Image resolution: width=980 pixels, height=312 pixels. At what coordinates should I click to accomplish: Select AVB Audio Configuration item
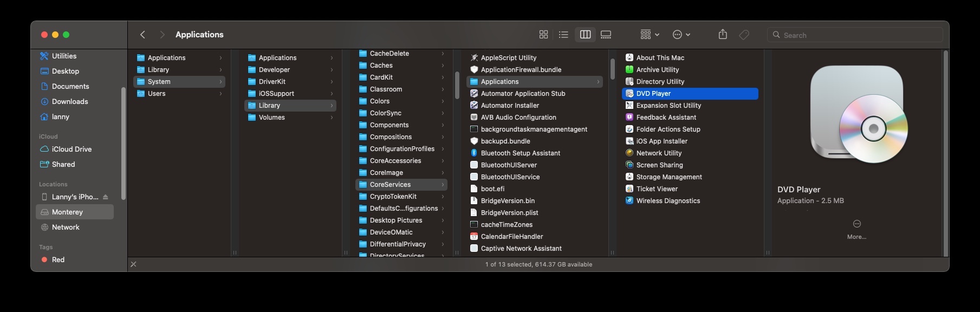(x=535, y=117)
